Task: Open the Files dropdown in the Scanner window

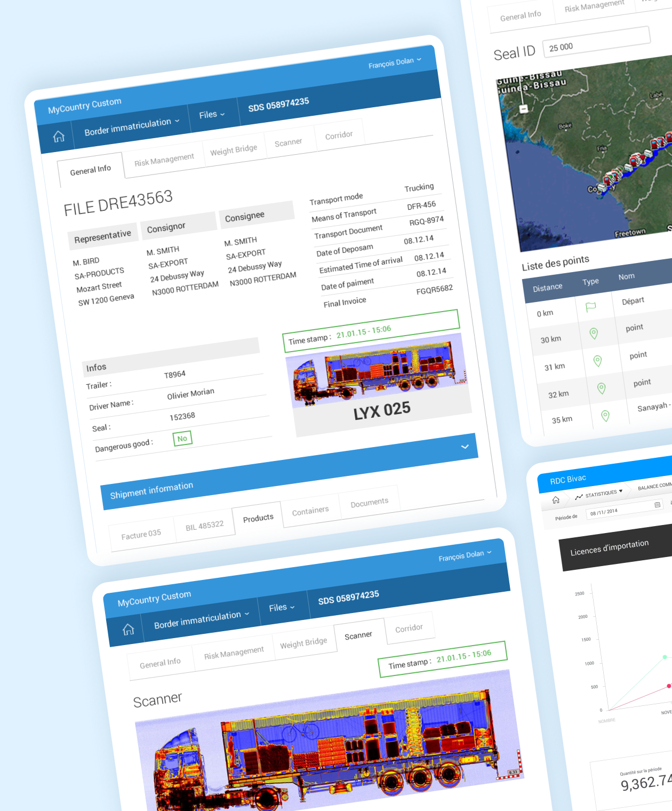Action: point(282,607)
